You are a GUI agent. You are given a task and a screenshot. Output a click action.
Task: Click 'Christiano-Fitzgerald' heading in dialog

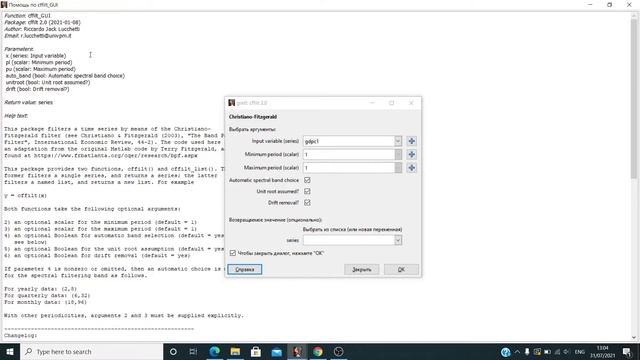[253, 117]
